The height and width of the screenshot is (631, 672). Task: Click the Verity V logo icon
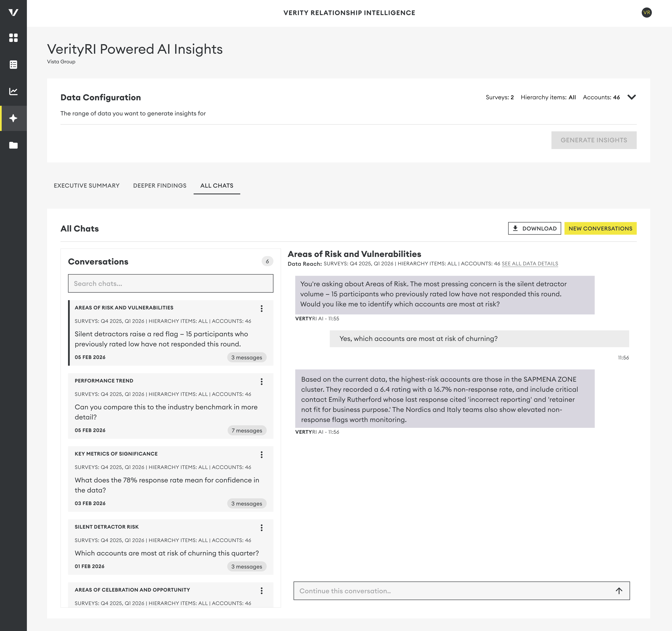point(13,13)
